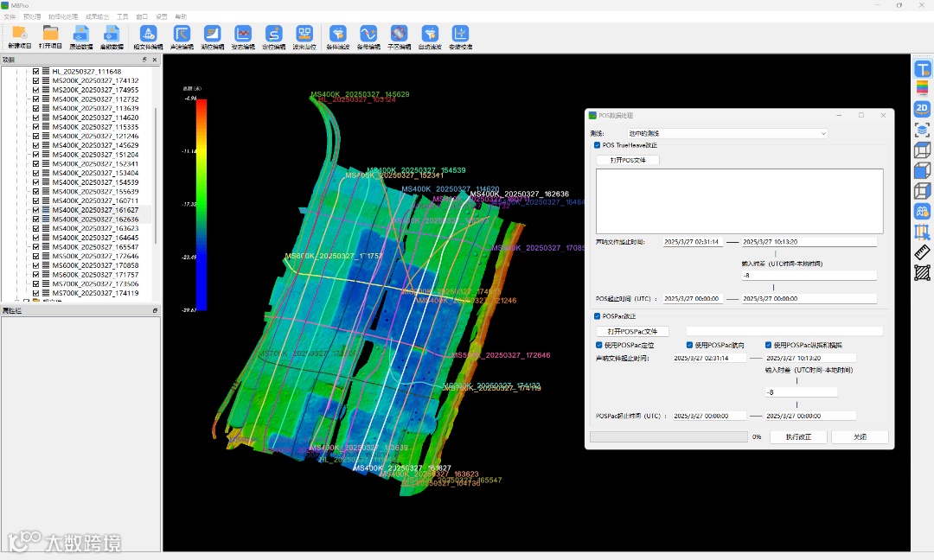Select tree row MS500K_20250327_172646
934x560 pixels.
pyautogui.click(x=95, y=256)
